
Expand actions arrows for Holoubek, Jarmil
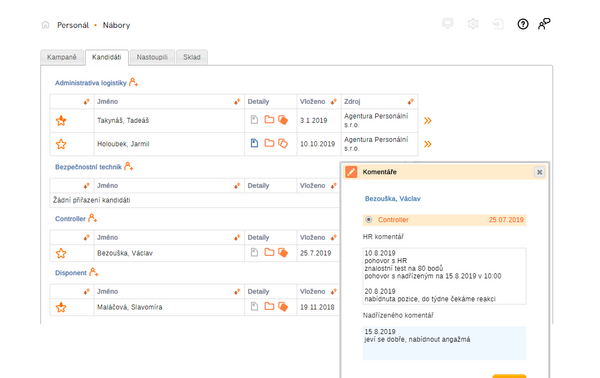click(x=427, y=144)
